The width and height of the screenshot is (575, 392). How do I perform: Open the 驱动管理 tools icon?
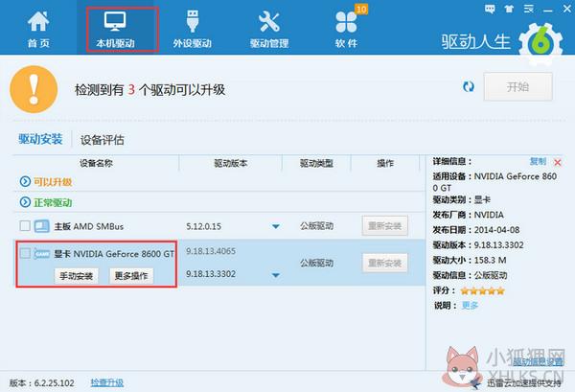269,21
